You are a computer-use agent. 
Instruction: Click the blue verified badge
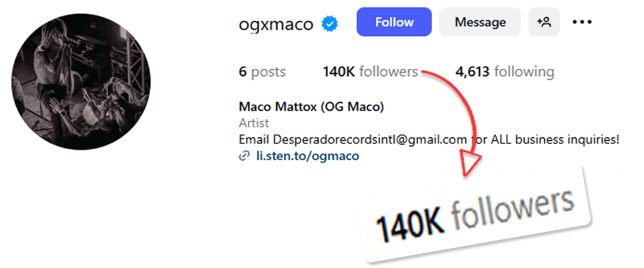329,24
